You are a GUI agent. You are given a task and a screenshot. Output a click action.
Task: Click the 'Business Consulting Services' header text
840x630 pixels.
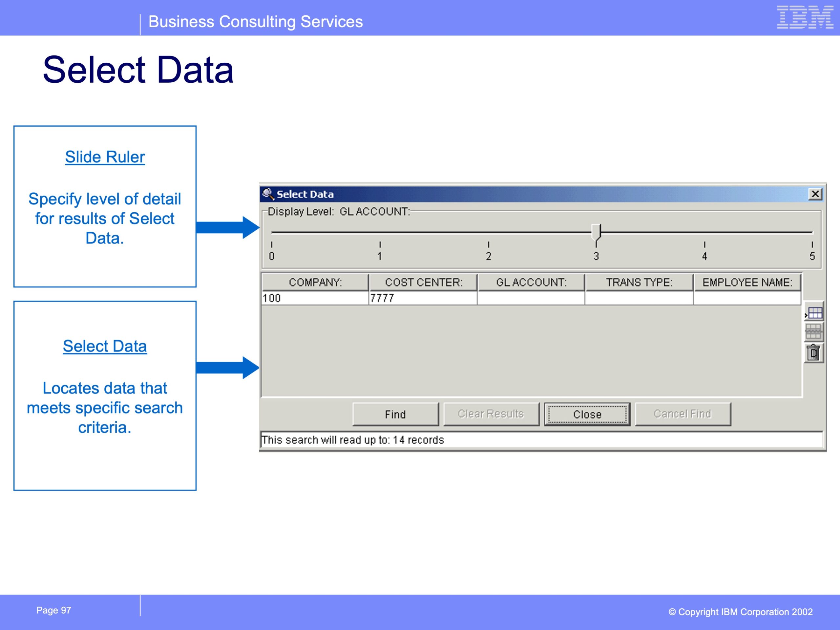256,22
